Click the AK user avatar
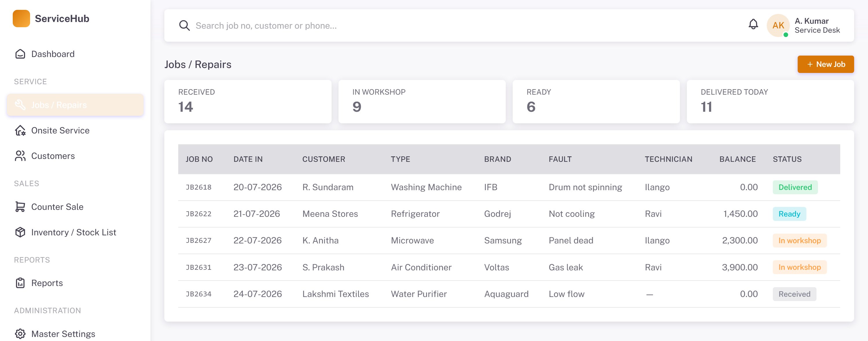The width and height of the screenshot is (868, 341). click(778, 25)
